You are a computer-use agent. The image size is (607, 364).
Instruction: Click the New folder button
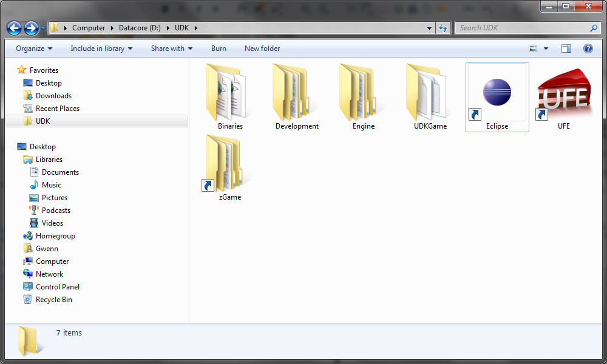pos(262,49)
